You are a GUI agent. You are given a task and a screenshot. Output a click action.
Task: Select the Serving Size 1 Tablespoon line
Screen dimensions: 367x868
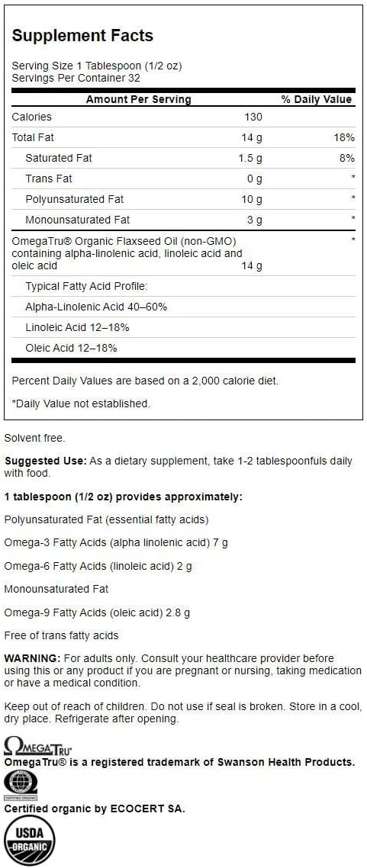pos(97,66)
